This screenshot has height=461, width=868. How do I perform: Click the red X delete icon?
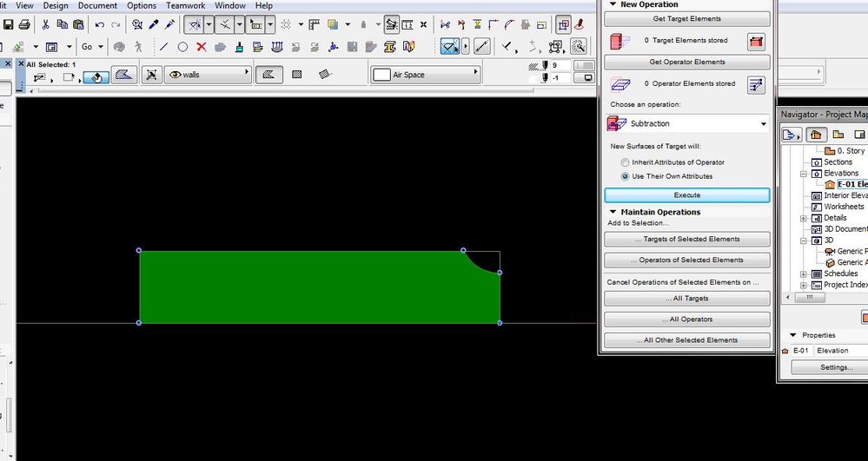pos(202,47)
